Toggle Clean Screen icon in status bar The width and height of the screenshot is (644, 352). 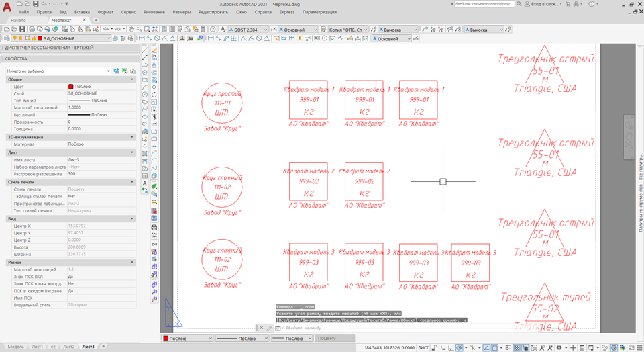point(631,348)
